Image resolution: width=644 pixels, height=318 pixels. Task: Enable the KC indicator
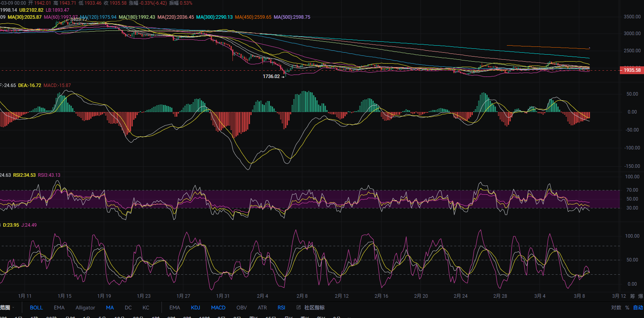tap(146, 307)
